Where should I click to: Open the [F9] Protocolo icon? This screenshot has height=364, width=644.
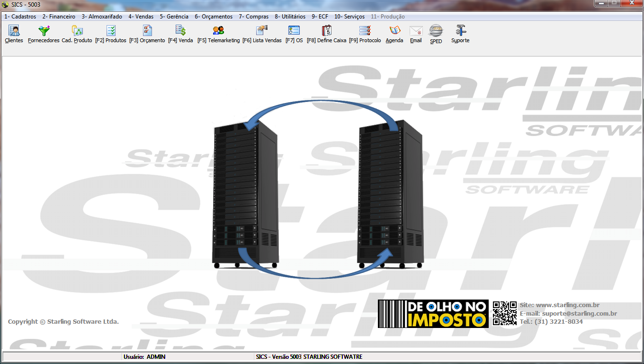[365, 31]
